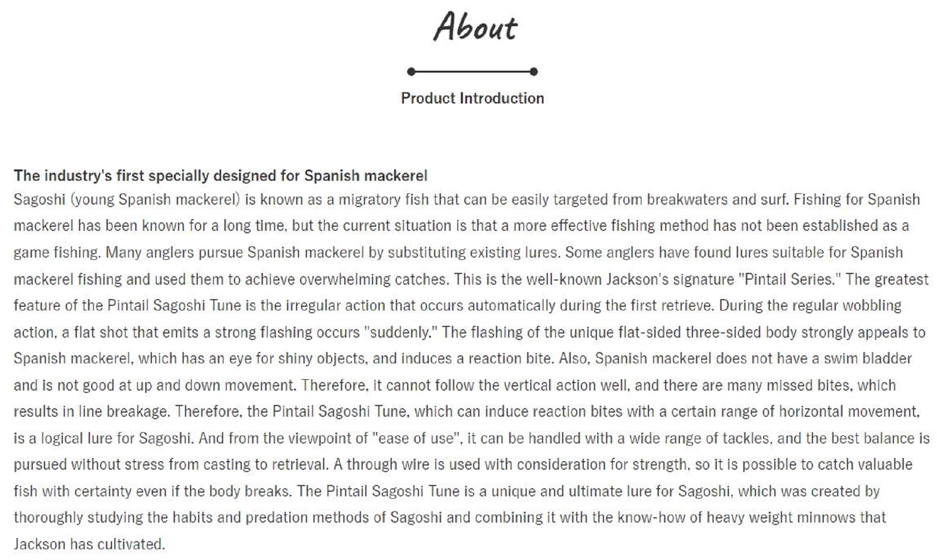Viewport: 937px width, 560px height.
Task: Click the word "Sagoshi" starting the paragraph
Action: (x=39, y=199)
